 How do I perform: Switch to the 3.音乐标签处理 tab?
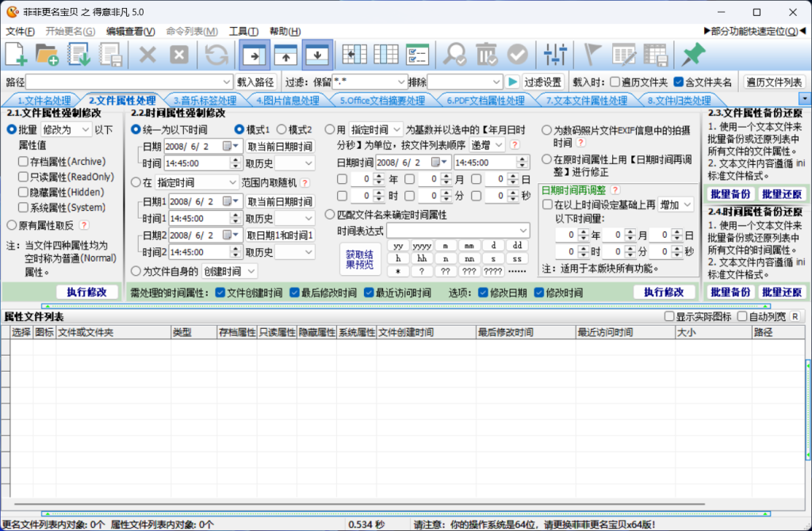tap(202, 100)
